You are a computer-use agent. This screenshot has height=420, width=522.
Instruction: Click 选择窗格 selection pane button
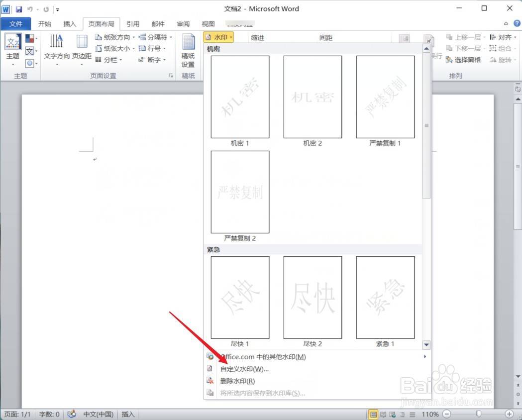463,60
